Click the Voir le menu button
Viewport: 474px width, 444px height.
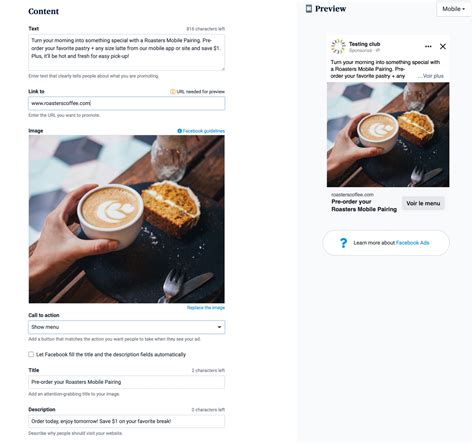423,203
